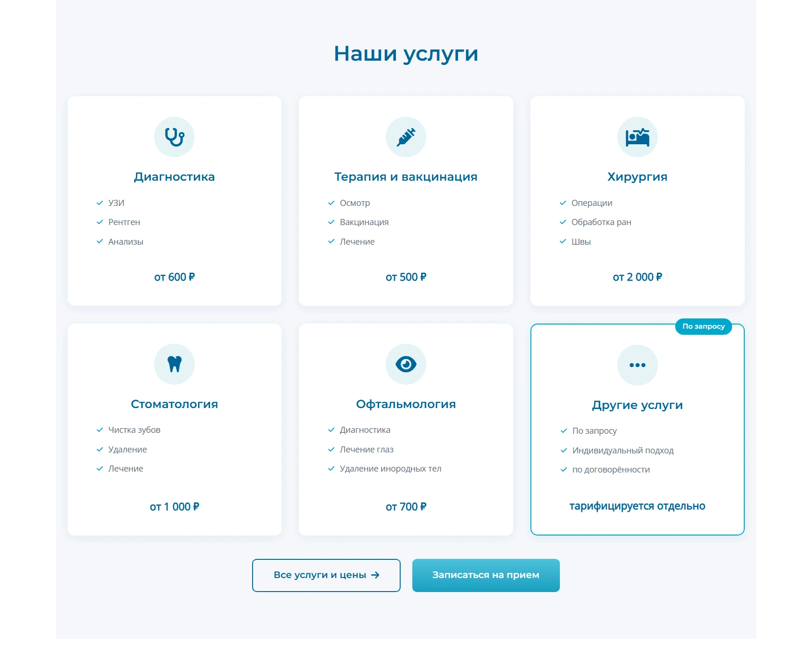Screen dimensions: 812x649
Task: Open the Все услуги и цены button
Action: pyautogui.click(x=326, y=575)
